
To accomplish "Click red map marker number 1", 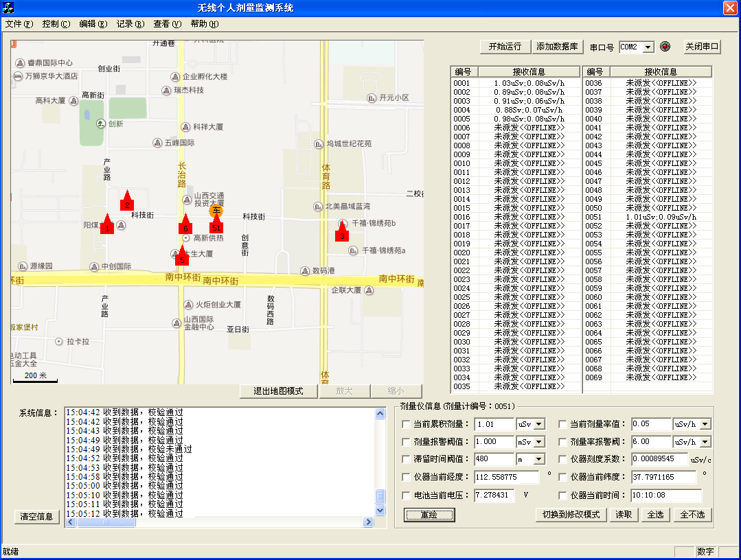I will coord(107,224).
